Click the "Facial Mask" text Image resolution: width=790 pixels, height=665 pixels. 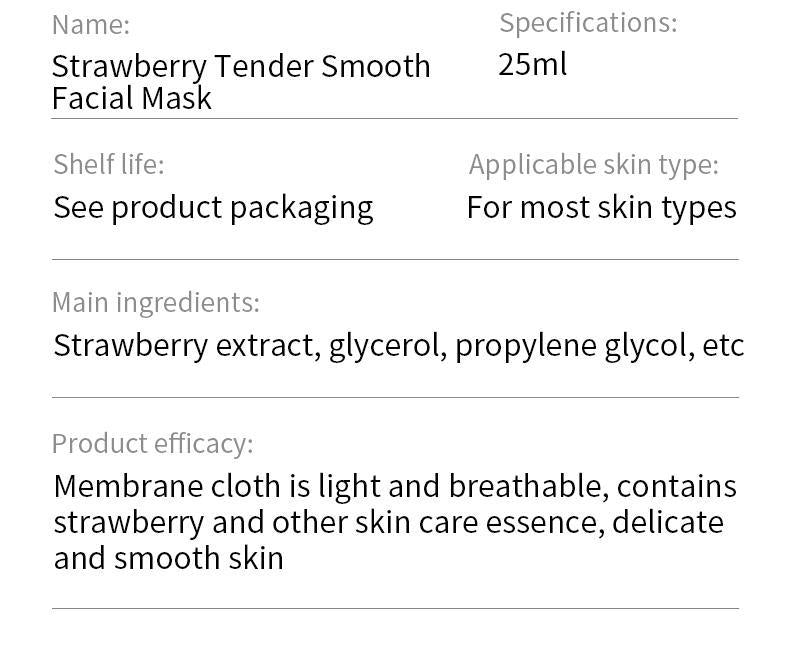[x=132, y=98]
